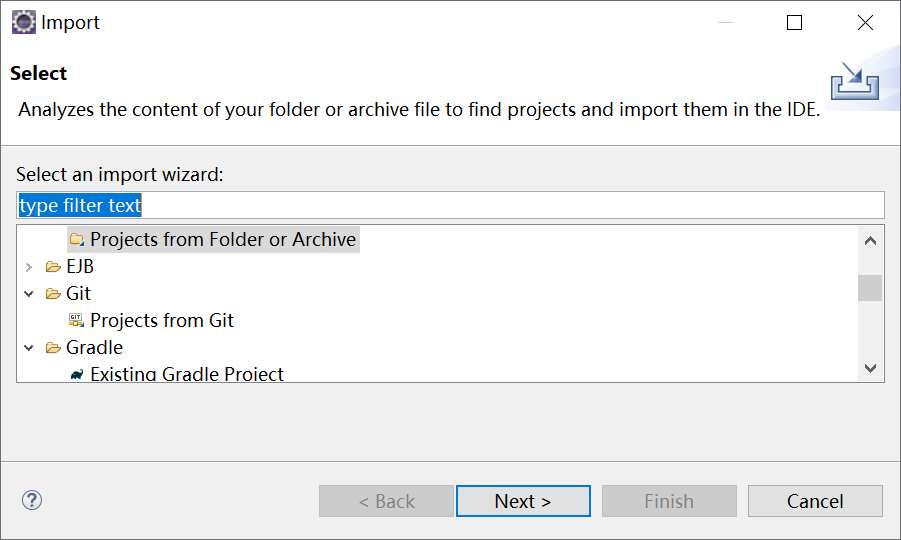Click the scroll up arrow in wizard list

click(870, 241)
